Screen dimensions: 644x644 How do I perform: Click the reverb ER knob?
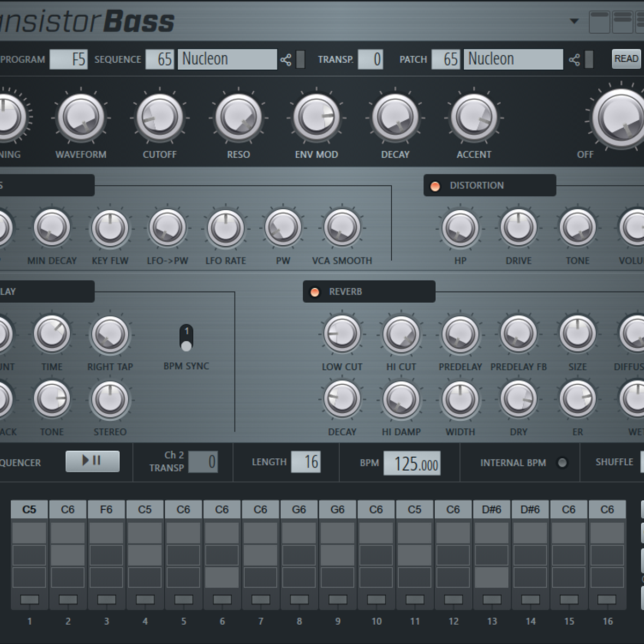(x=577, y=400)
